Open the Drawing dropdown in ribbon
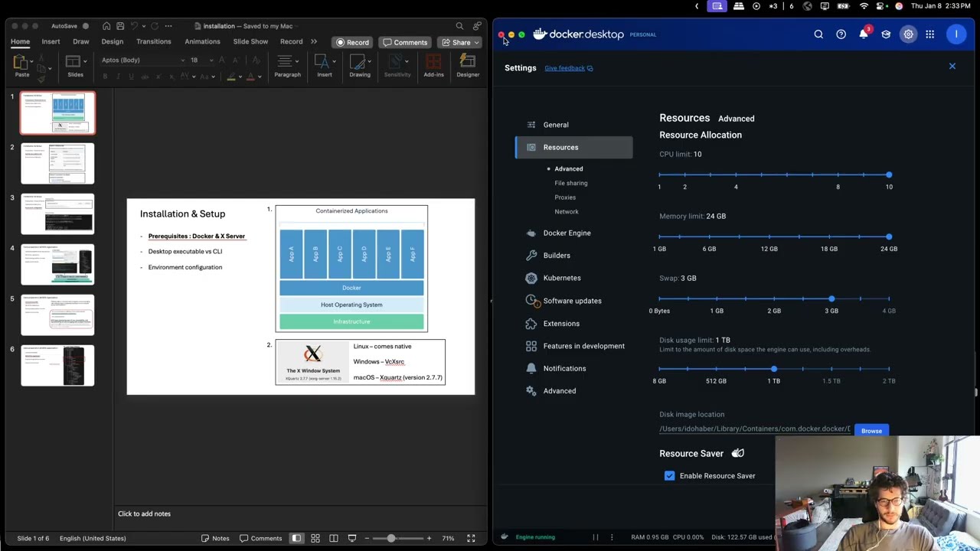The width and height of the screenshot is (980, 551). 360,65
